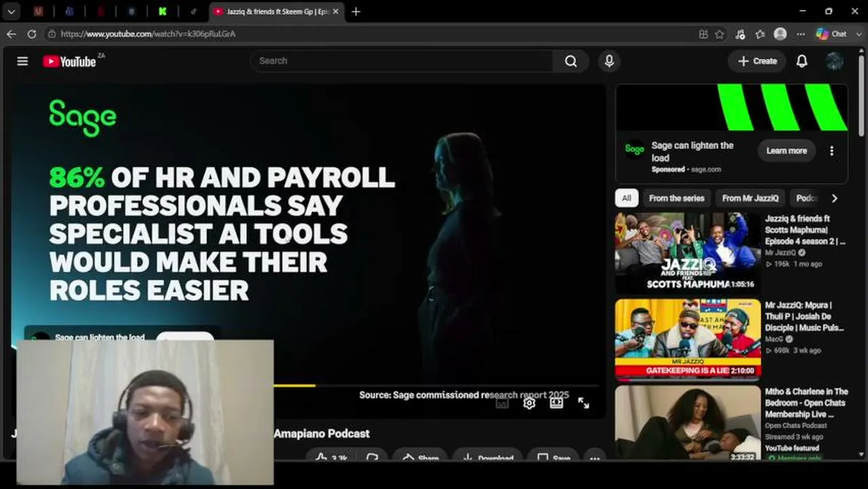This screenshot has height=489, width=868.
Task: Go to YouTube home via logo
Action: pos(69,61)
